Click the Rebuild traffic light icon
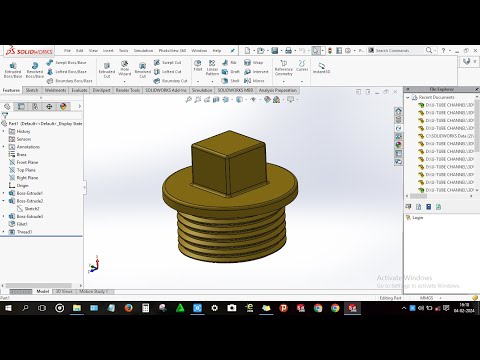The width and height of the screenshot is (480, 360). (x=330, y=51)
